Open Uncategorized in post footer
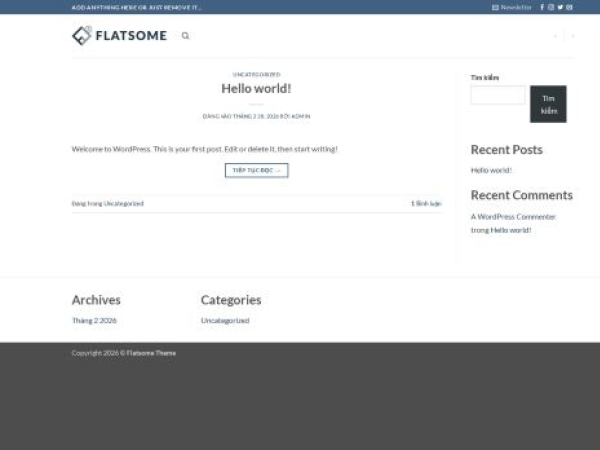This screenshot has height=450, width=600. coord(124,203)
